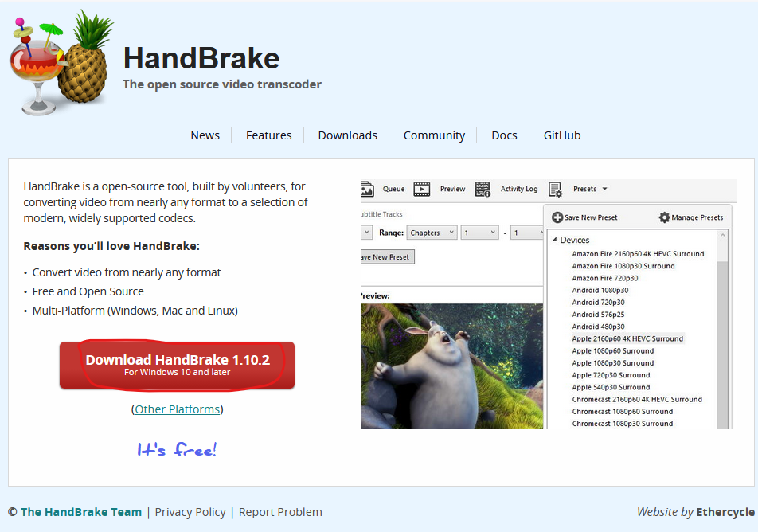Visit the GitHub link in the navigation
This screenshot has width=758, height=532.
(562, 135)
